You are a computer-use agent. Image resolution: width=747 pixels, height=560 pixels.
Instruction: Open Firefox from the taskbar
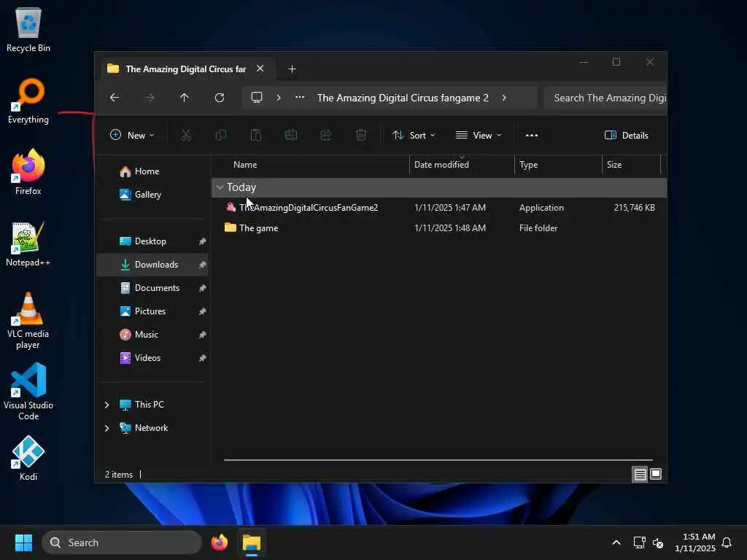(219, 542)
